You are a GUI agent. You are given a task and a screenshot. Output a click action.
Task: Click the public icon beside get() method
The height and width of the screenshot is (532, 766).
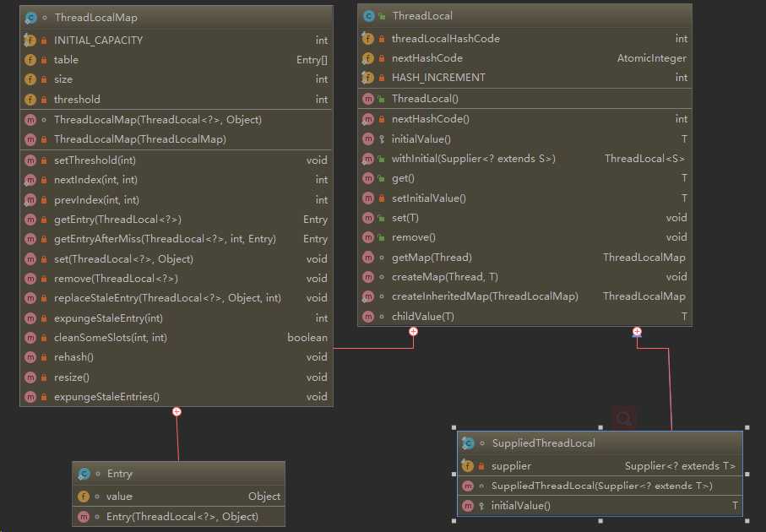coord(382,178)
